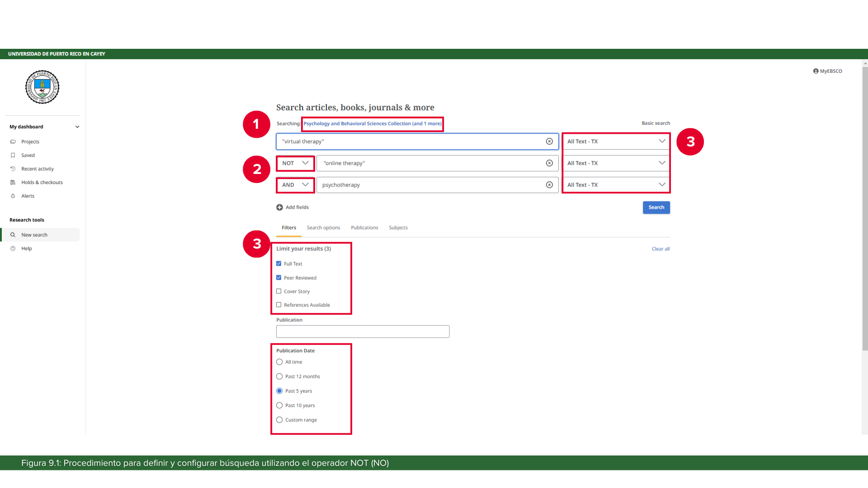This screenshot has width=868, height=488.
Task: Click the Help question mark icon
Action: (x=13, y=249)
